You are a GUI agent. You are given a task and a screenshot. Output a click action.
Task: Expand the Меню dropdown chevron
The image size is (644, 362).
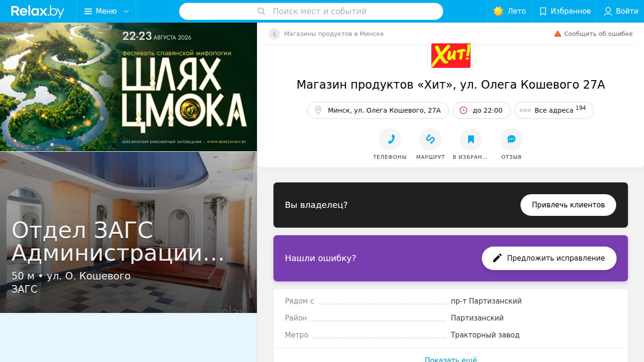(x=126, y=11)
